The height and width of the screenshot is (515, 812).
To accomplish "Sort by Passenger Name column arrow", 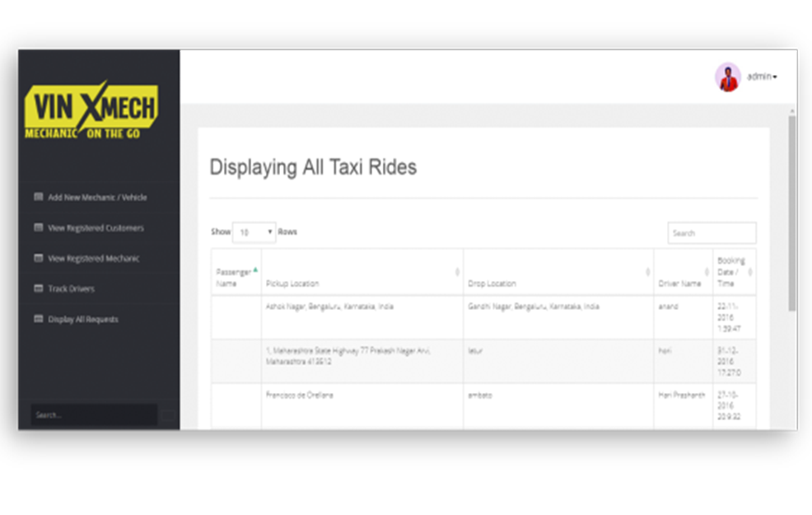I will pos(255,270).
